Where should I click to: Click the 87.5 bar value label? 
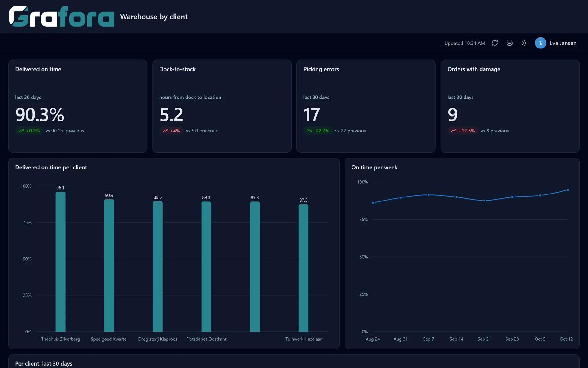click(x=303, y=200)
